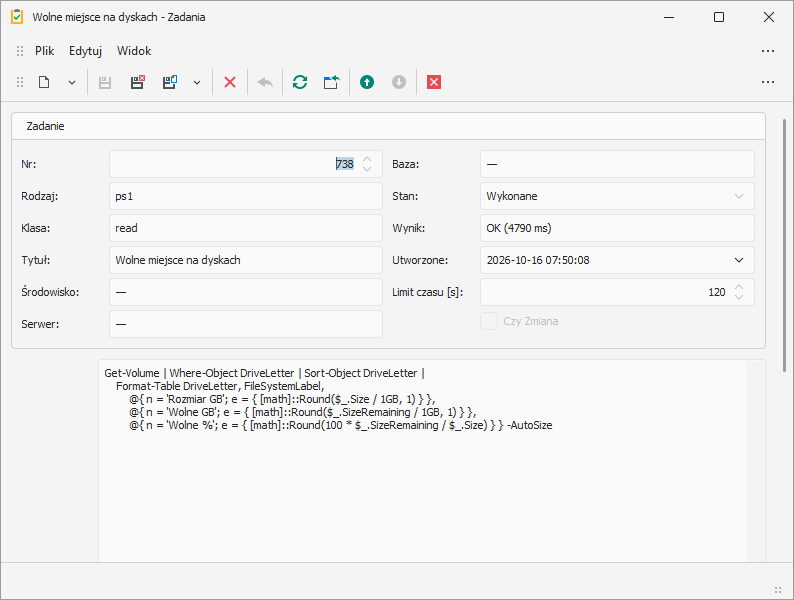Click the Save and close icon
794x600 pixels.
[x=137, y=82]
